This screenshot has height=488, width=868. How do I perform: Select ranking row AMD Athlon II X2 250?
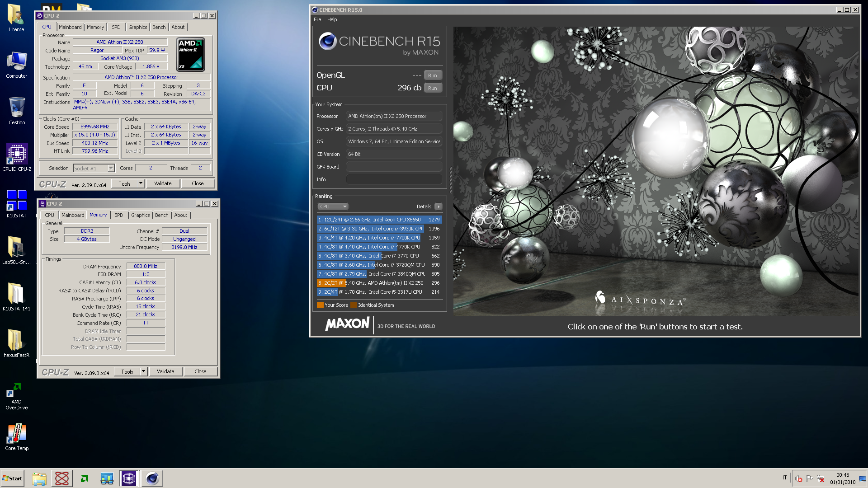379,283
